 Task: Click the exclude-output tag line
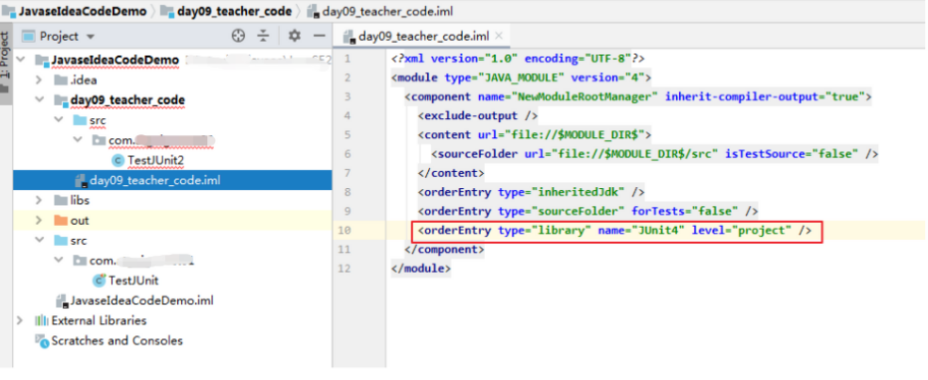click(477, 115)
